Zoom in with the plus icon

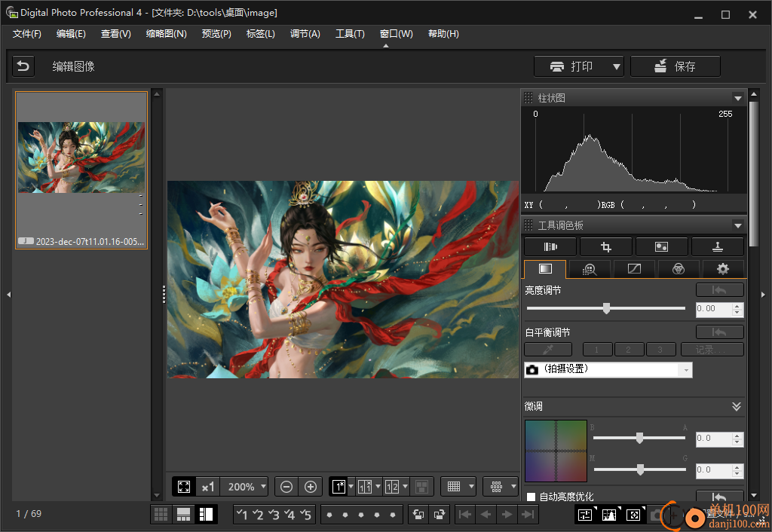pyautogui.click(x=311, y=487)
